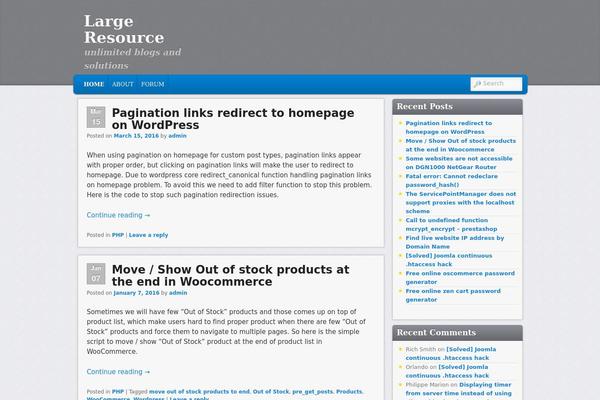Viewport: 600px width, 400px height.
Task: Click the search magnifier icon
Action: click(477, 84)
